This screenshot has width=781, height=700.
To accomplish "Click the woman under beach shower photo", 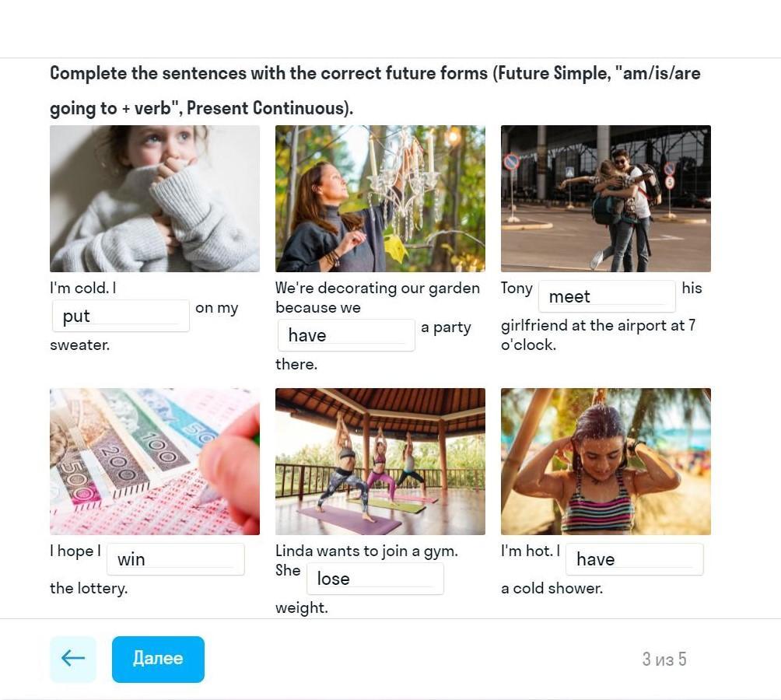I will (606, 461).
